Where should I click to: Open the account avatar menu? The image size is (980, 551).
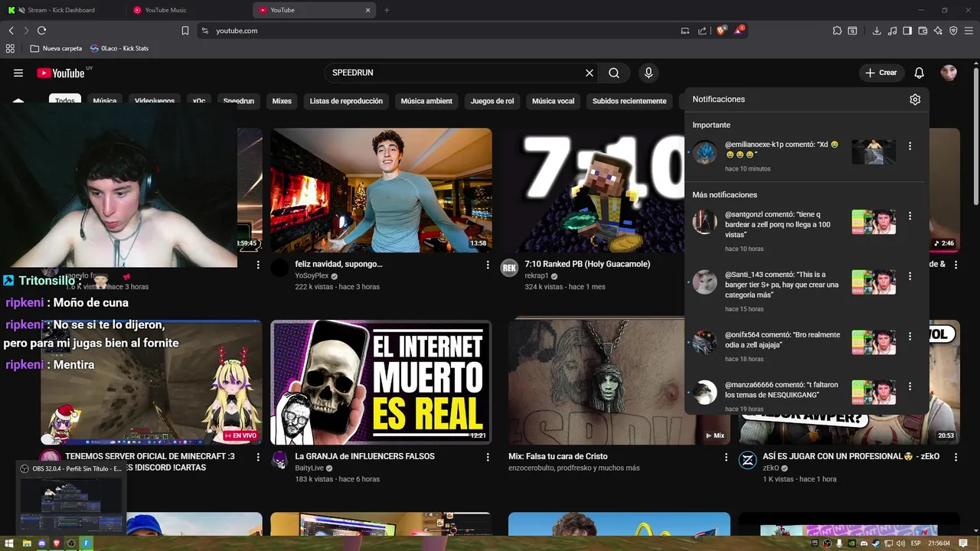coord(949,73)
